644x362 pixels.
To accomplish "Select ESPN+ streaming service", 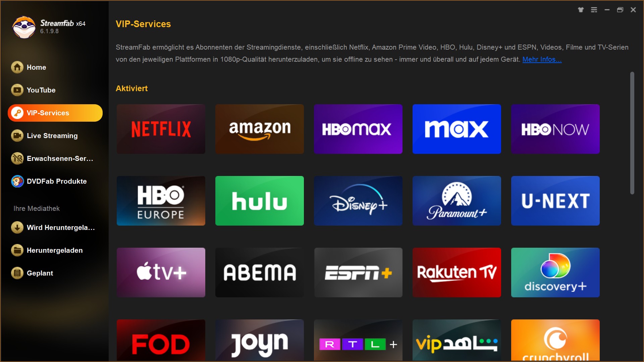I will click(x=359, y=271).
